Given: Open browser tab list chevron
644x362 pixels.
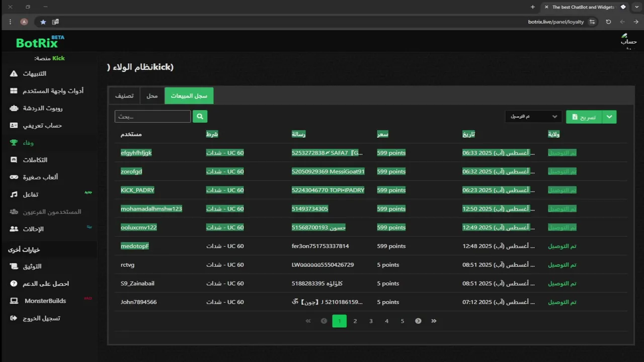Looking at the screenshot, I should (636, 7).
